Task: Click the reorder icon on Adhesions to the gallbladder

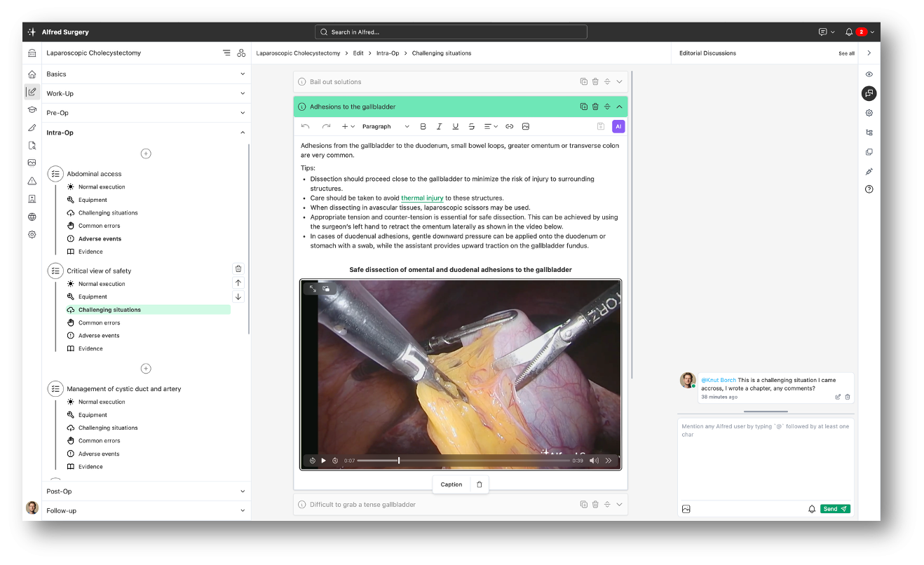Action: (x=607, y=107)
